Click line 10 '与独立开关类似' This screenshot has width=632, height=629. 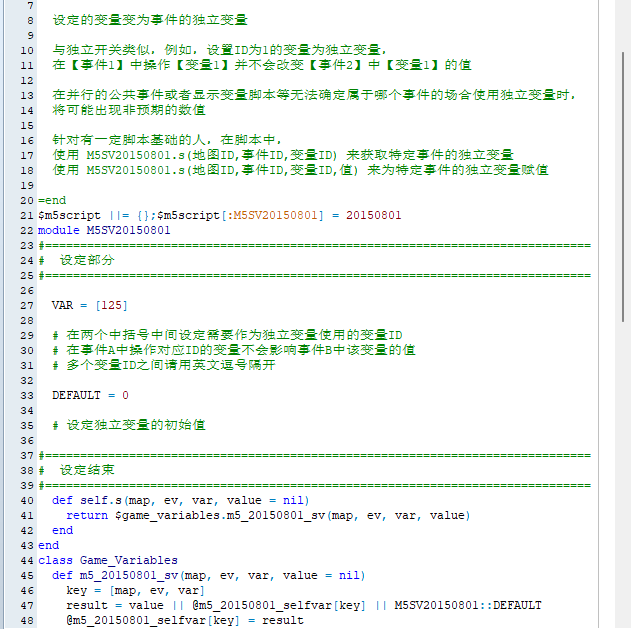pos(101,50)
